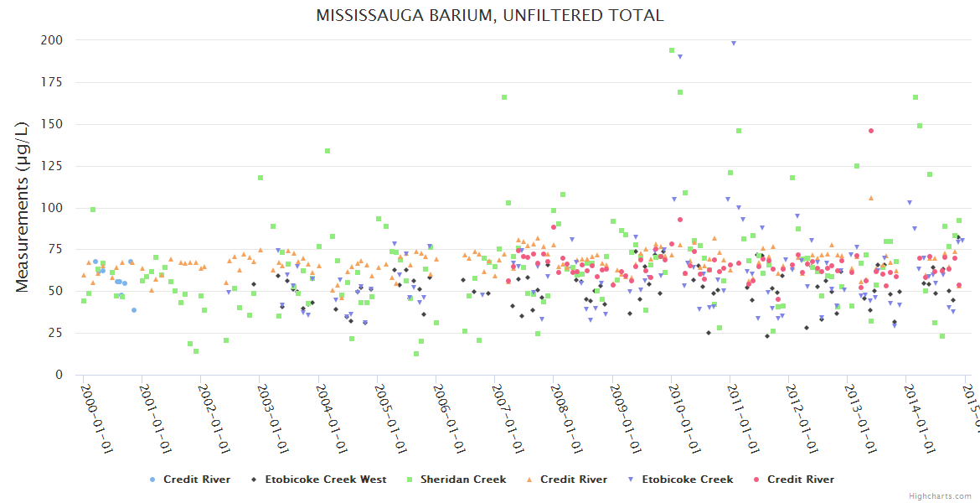Viewport: 980px width, 503px height.
Task: Click the Measurements (µg/L) y-axis title
Action: pyautogui.click(x=23, y=207)
